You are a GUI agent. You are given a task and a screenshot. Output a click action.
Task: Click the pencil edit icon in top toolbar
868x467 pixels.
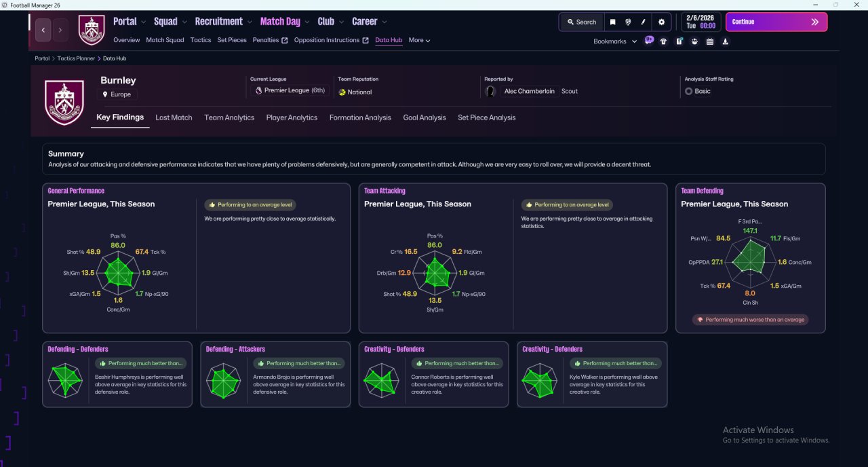click(644, 22)
